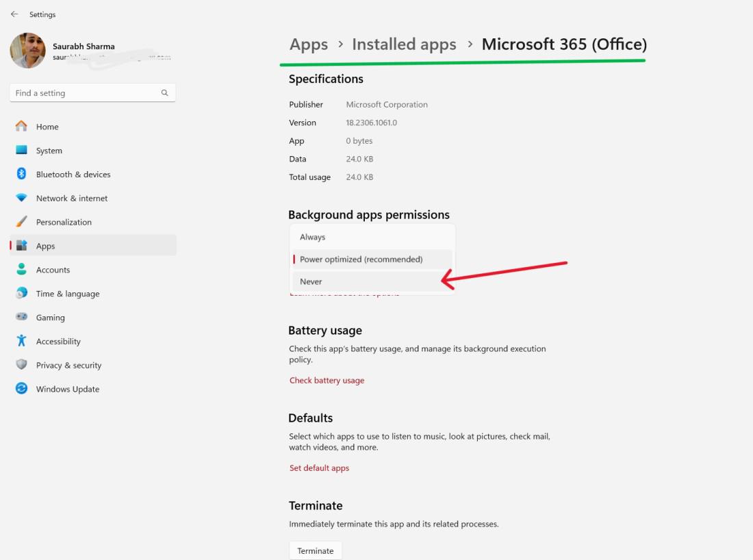Open the Home settings icon
The width and height of the screenshot is (753, 560).
pos(21,127)
